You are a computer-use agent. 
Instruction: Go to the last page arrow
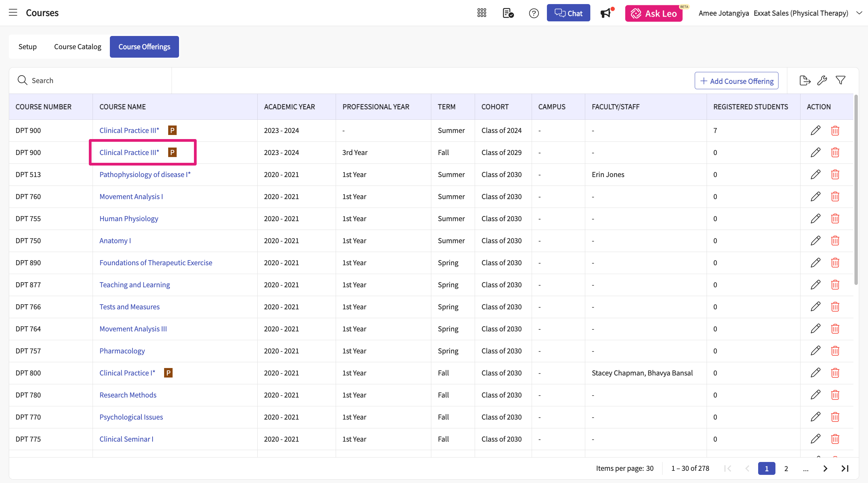point(845,468)
